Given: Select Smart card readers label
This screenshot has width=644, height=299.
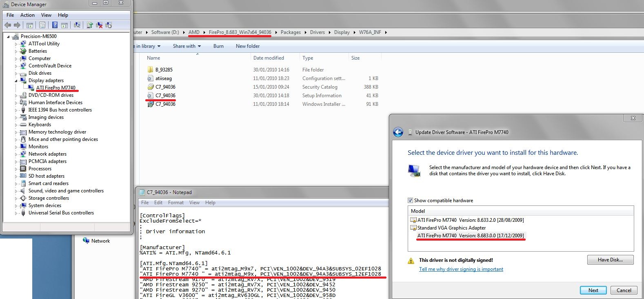Looking at the screenshot, I should pos(49,183).
